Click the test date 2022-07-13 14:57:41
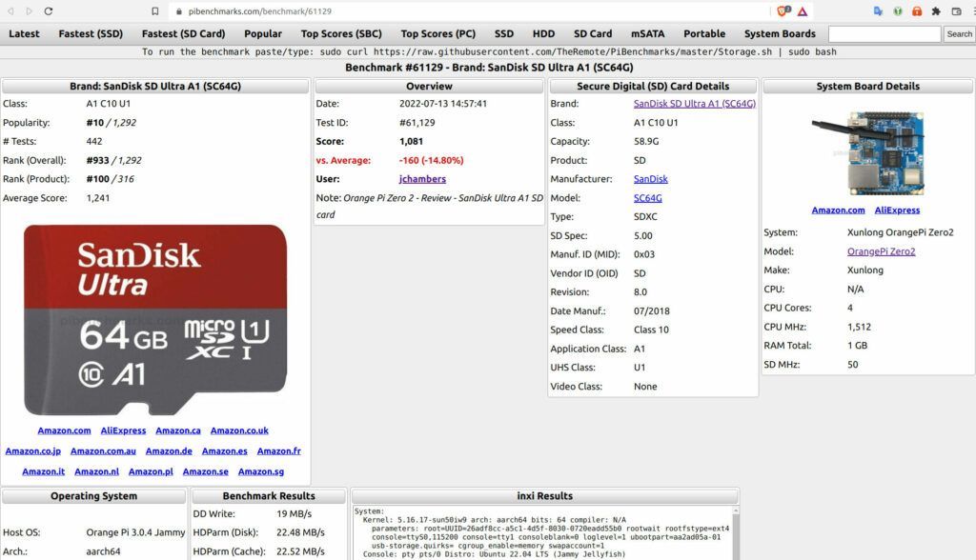The width and height of the screenshot is (976, 560). click(443, 104)
